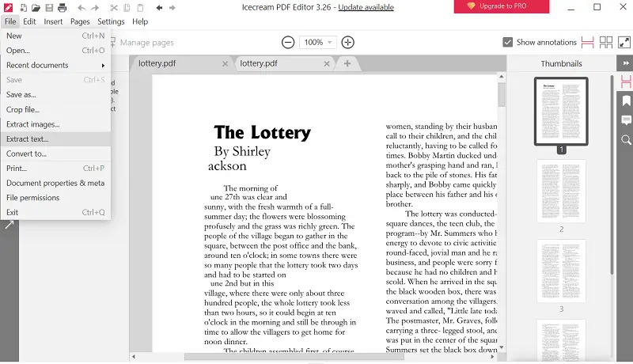Choose New from the File menu
Screen dimensions: 633x364
55,36
